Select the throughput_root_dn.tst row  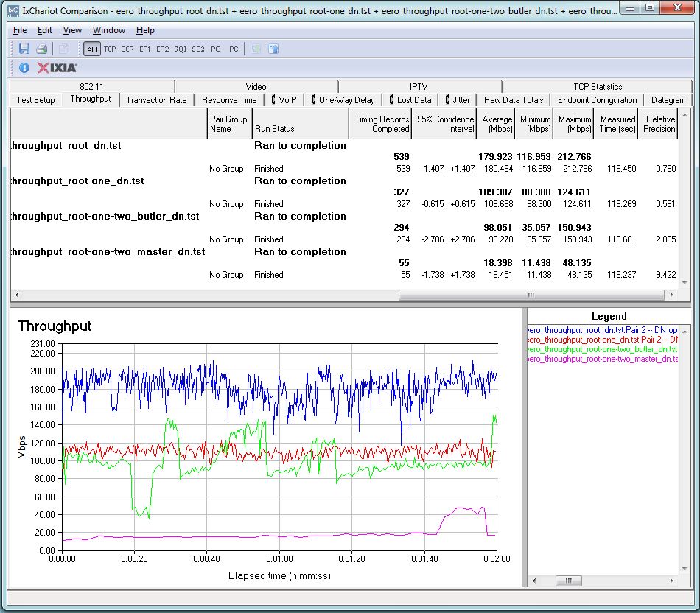344,146
